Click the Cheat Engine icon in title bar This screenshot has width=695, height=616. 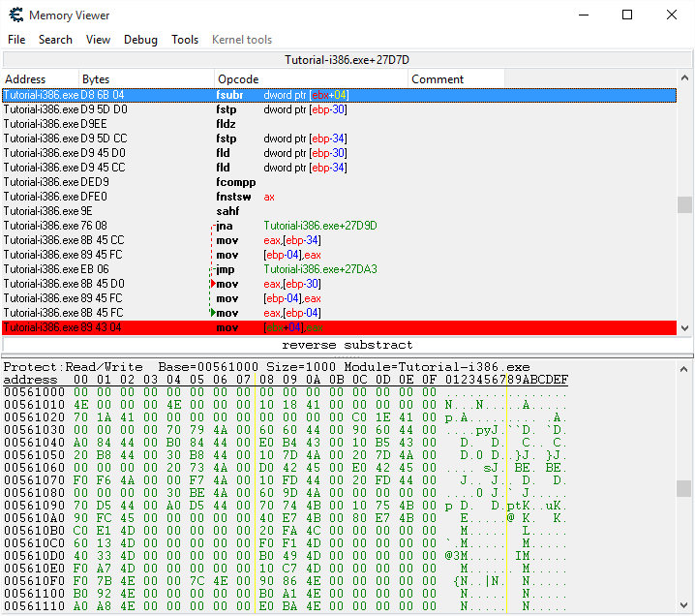pyautogui.click(x=14, y=15)
